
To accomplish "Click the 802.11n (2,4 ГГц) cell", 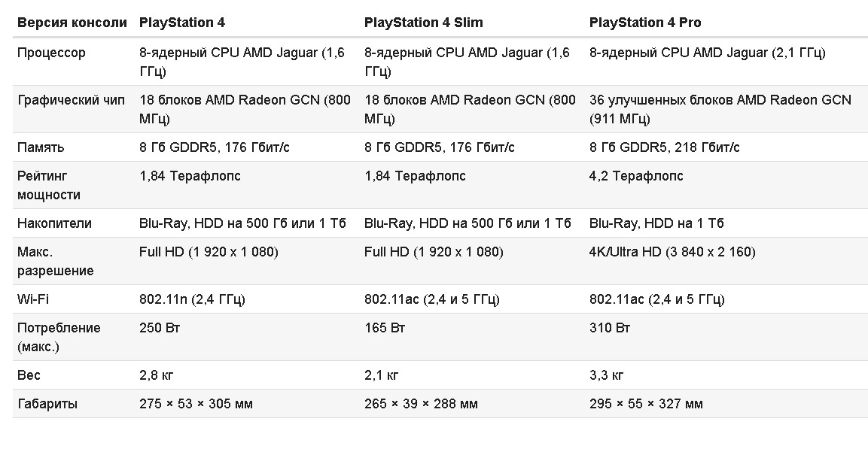I will (x=192, y=299).
